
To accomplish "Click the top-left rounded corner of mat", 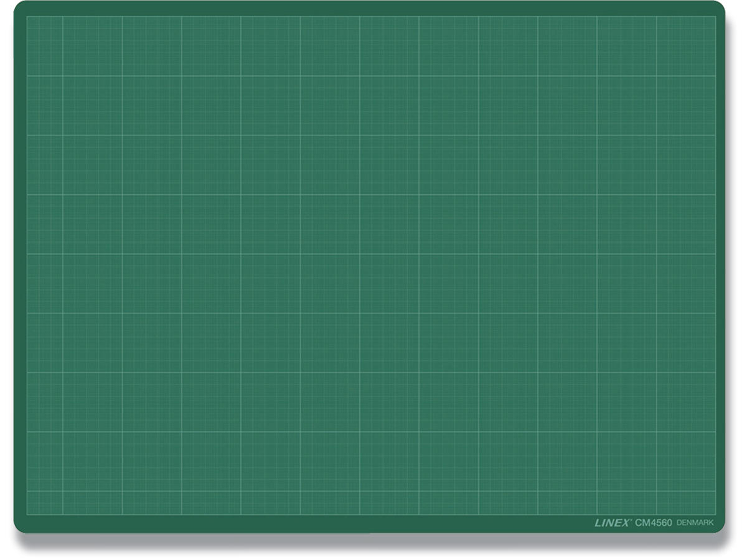I will point(19,6).
